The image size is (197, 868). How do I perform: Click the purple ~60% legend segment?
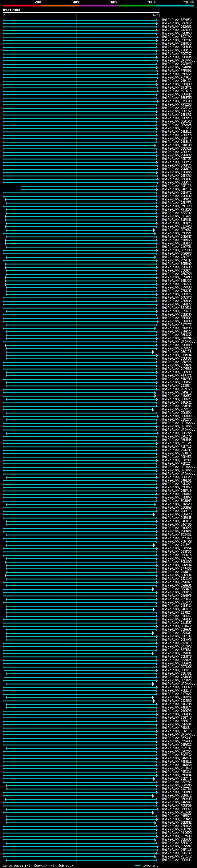pyautogui.click(x=98, y=6)
